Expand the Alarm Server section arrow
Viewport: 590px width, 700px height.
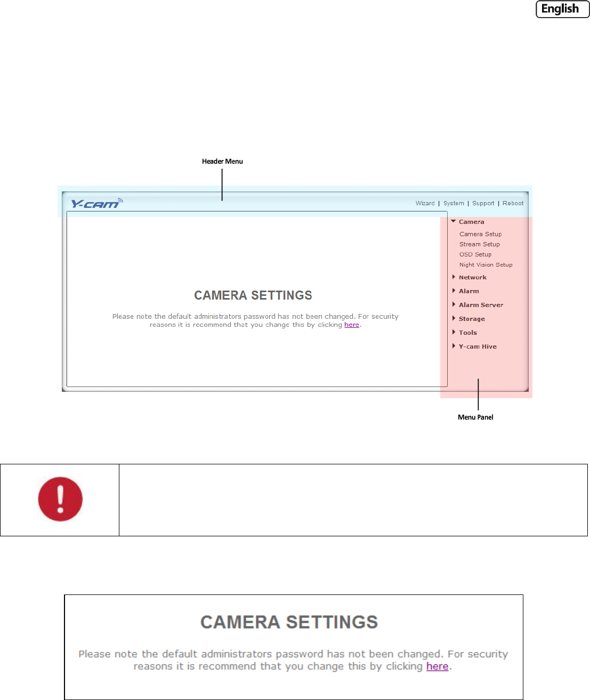click(454, 305)
